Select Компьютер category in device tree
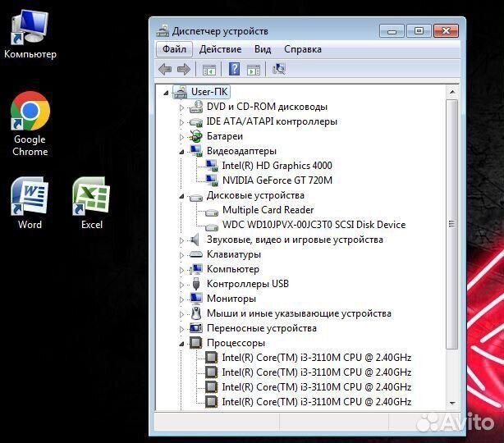504x443 pixels. (x=233, y=269)
